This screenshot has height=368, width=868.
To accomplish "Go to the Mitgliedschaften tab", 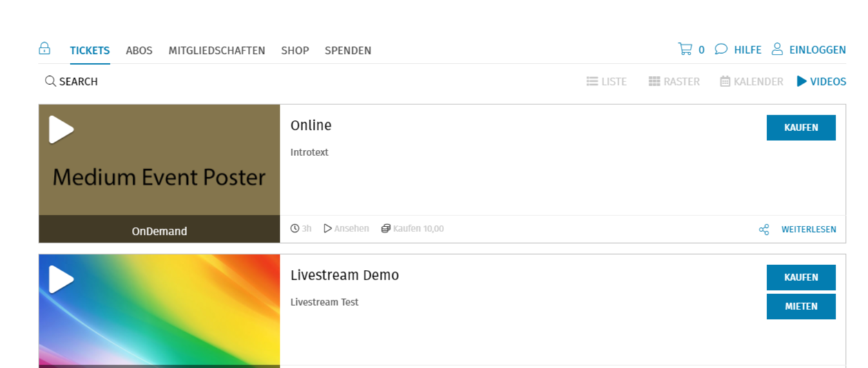I will pyautogui.click(x=217, y=50).
